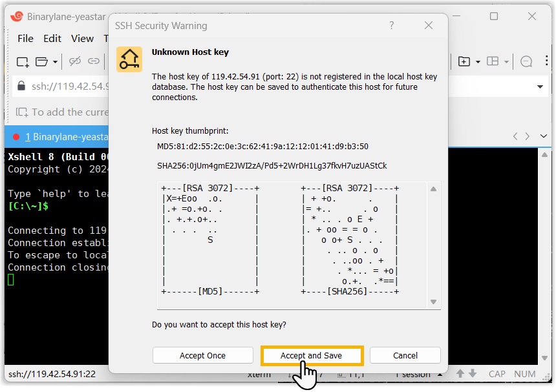
Task: Click the Open Session folder icon
Action: click(42, 61)
